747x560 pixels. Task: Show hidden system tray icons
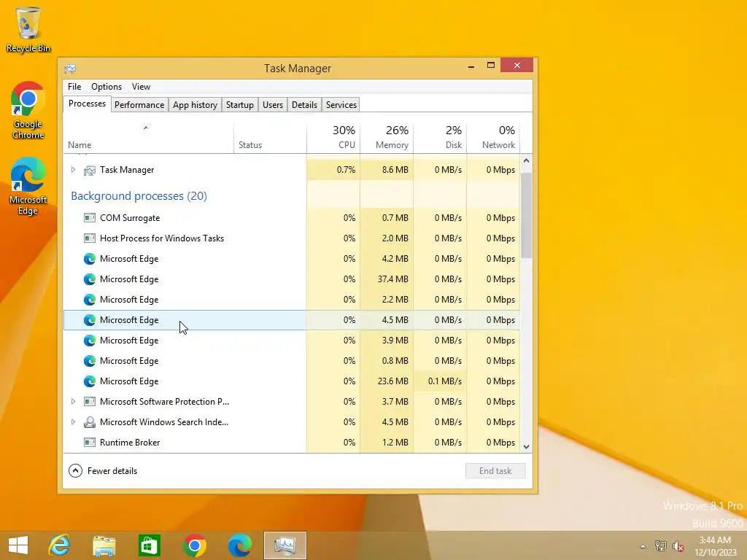tap(643, 546)
